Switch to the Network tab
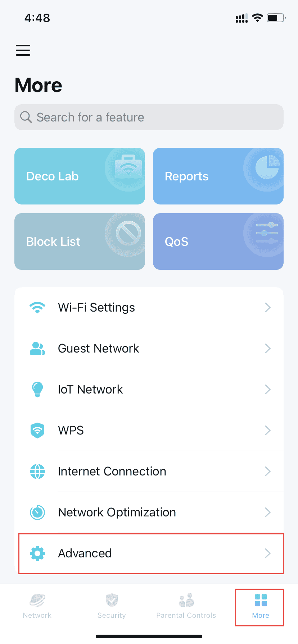 tap(37, 606)
